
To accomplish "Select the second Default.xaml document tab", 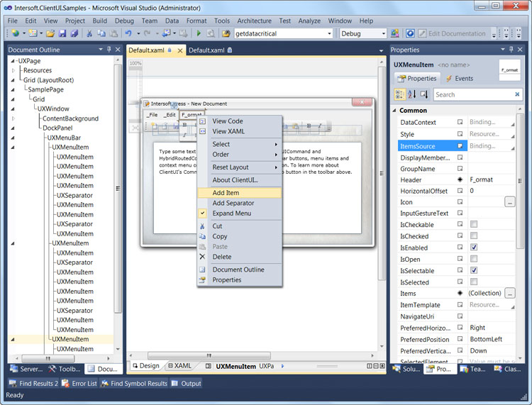I will pyautogui.click(x=211, y=50).
